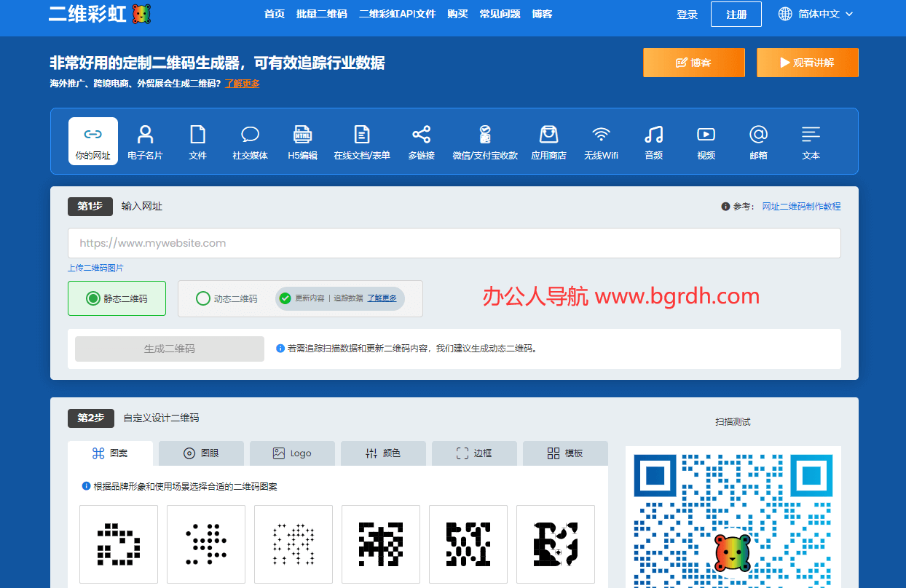Choose the 音频 audio icon
The height and width of the screenshot is (588, 906).
click(653, 142)
